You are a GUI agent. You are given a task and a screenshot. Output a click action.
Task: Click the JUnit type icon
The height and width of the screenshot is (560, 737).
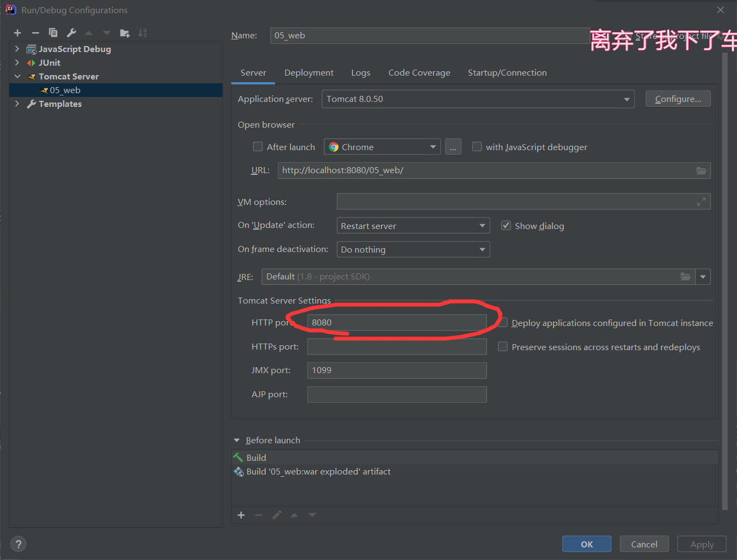32,63
